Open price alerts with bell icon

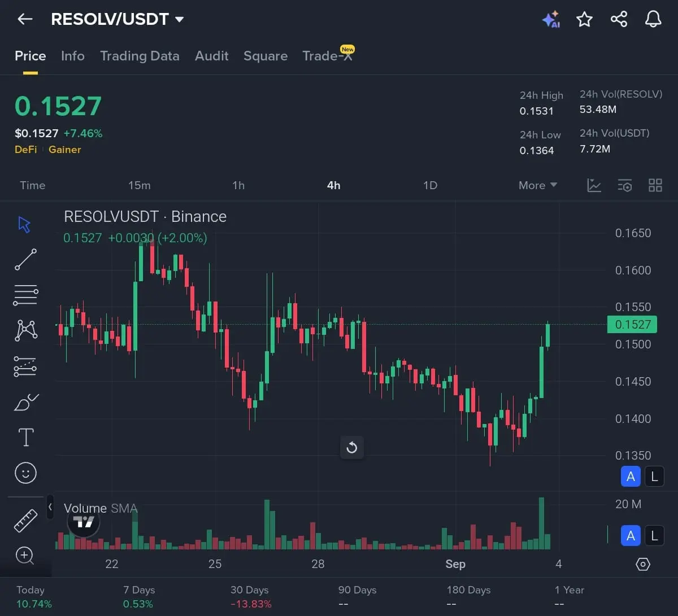click(653, 19)
